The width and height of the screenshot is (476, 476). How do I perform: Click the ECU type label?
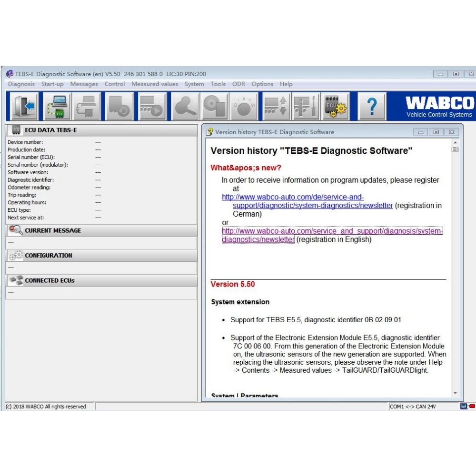click(x=19, y=210)
